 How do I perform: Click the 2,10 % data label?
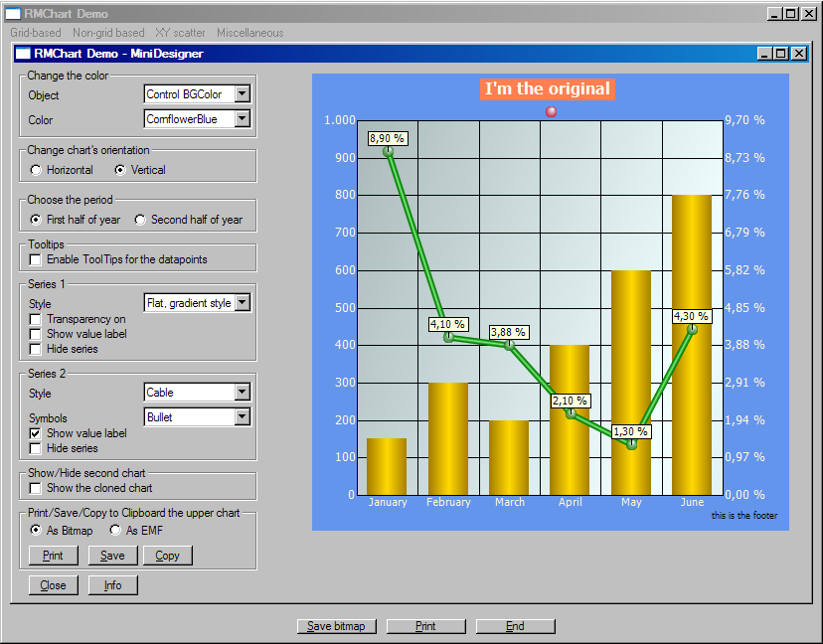pos(571,401)
